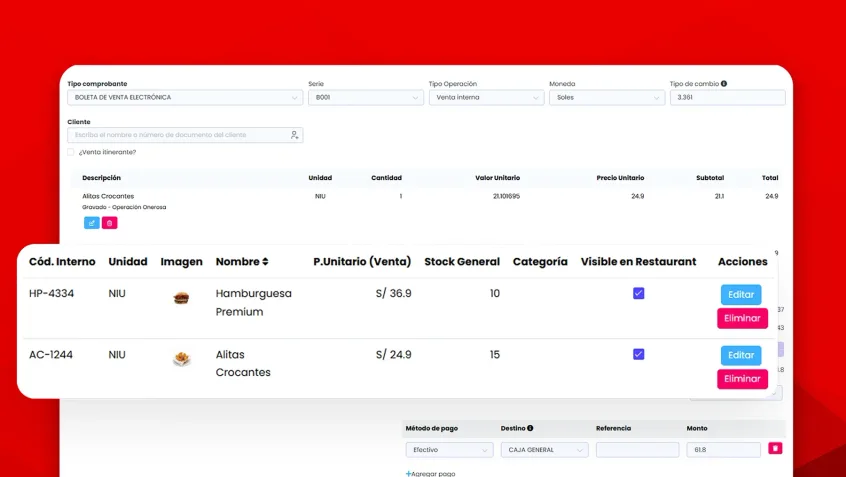Open the Tipo comprobante dropdown
Screen dimensions: 846x477
click(x=185, y=98)
